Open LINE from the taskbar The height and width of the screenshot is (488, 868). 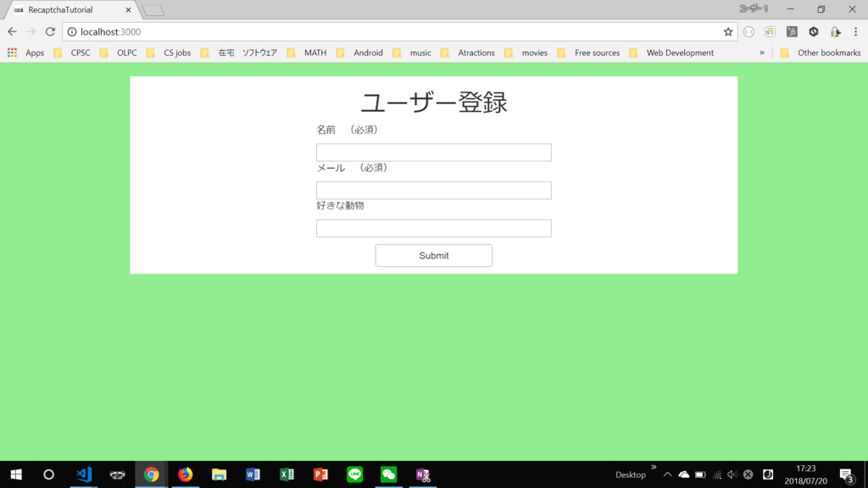pos(354,475)
